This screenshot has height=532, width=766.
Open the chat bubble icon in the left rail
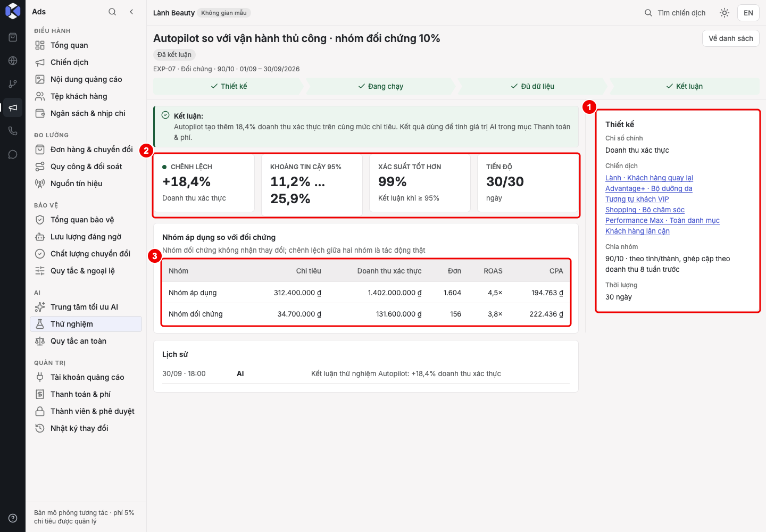coord(13,154)
